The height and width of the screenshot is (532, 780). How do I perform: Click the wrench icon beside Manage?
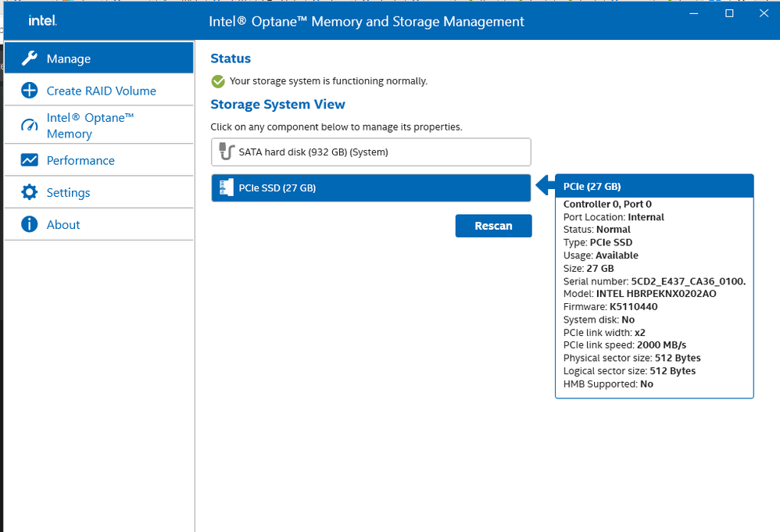[30, 58]
